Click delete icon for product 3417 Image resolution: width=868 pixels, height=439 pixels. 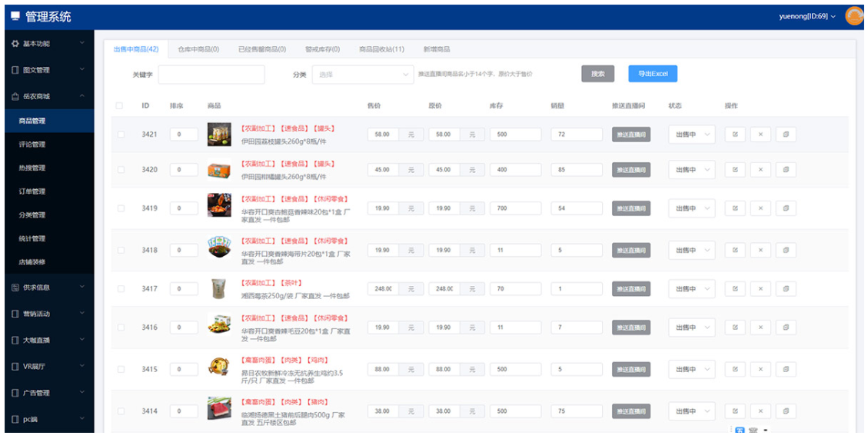760,289
